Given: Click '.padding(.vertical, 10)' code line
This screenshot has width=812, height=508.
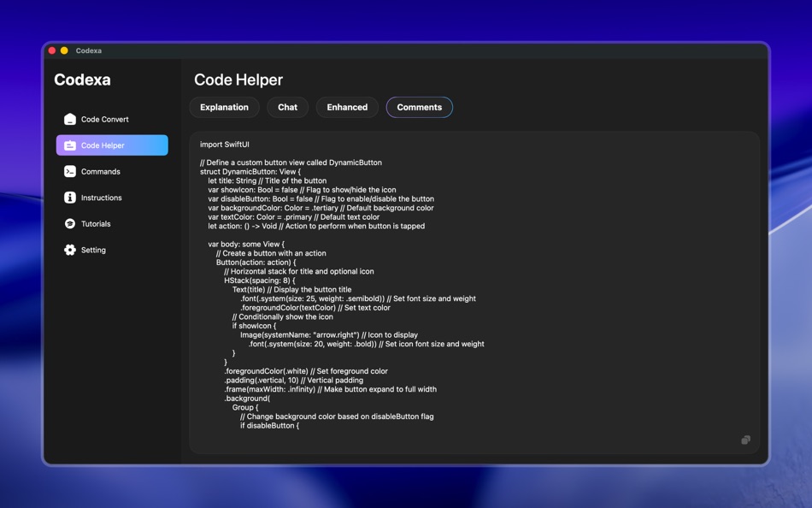Looking at the screenshot, I should point(294,381).
